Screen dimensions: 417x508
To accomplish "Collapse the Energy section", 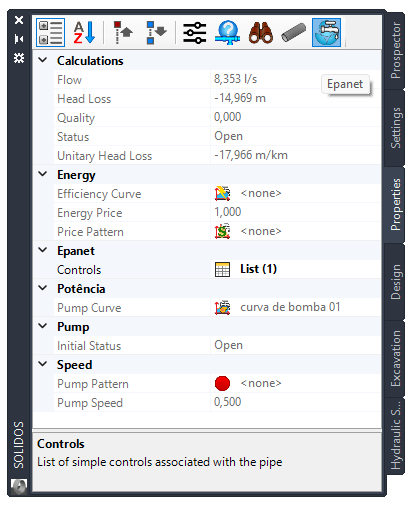I will coord(43,174).
